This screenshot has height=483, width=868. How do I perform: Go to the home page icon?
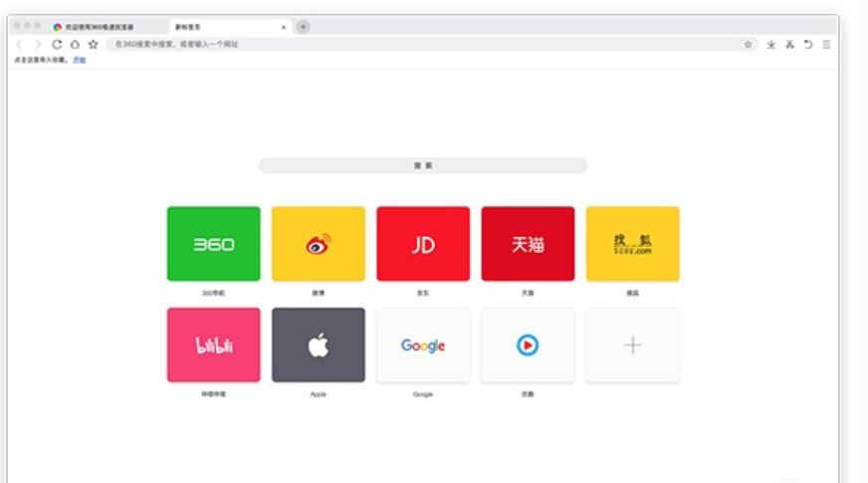tap(75, 44)
